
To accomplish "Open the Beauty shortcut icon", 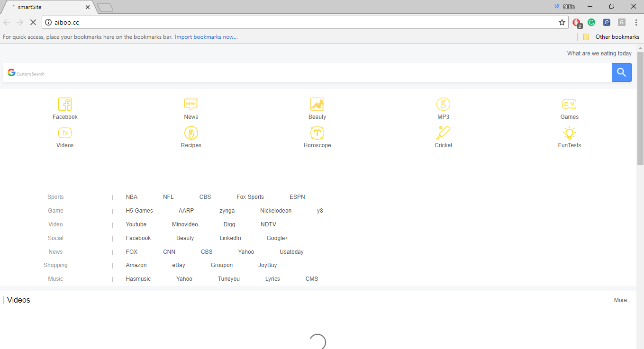I will click(x=317, y=104).
